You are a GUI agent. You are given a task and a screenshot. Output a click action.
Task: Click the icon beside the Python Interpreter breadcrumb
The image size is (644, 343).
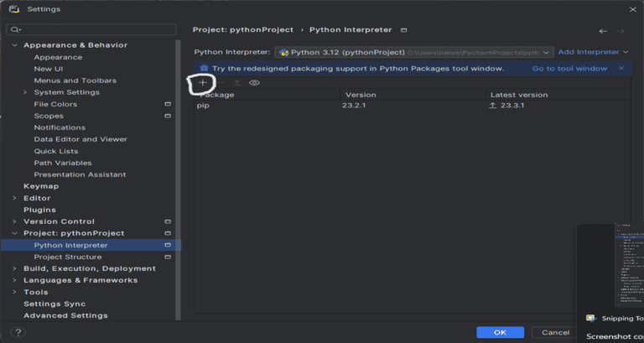pyautogui.click(x=403, y=30)
